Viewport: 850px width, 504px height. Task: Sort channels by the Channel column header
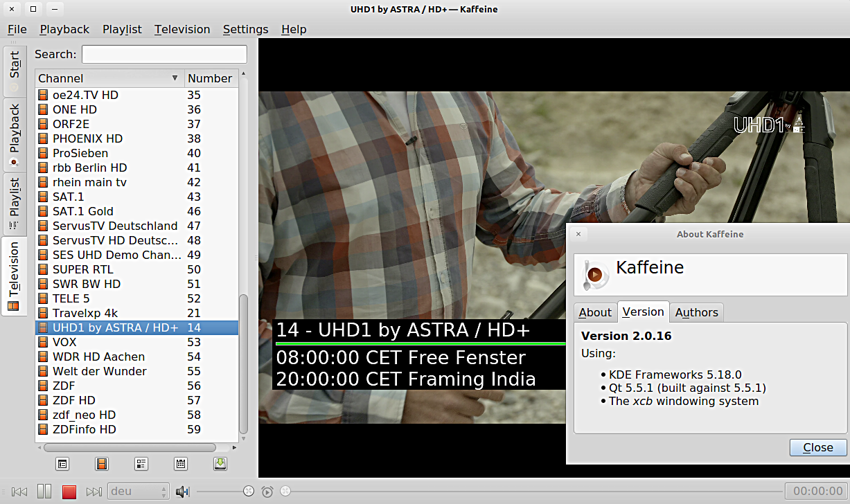(x=109, y=78)
